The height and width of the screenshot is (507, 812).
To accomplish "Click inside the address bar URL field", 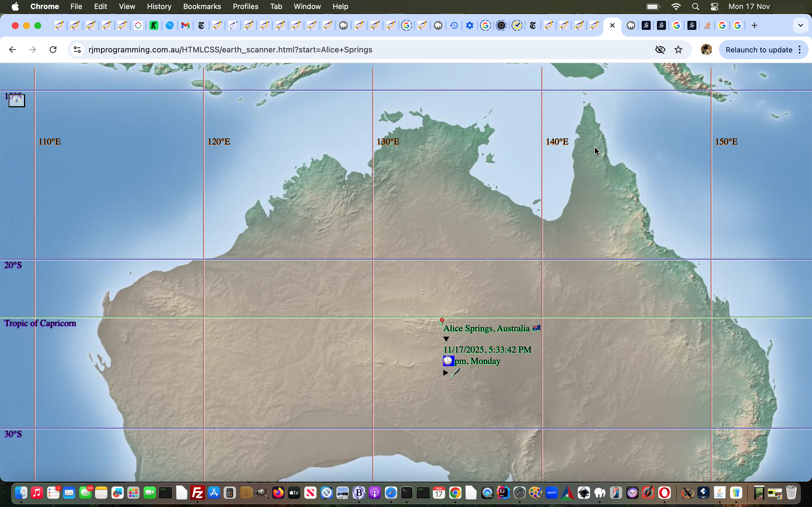I will 235,49.
